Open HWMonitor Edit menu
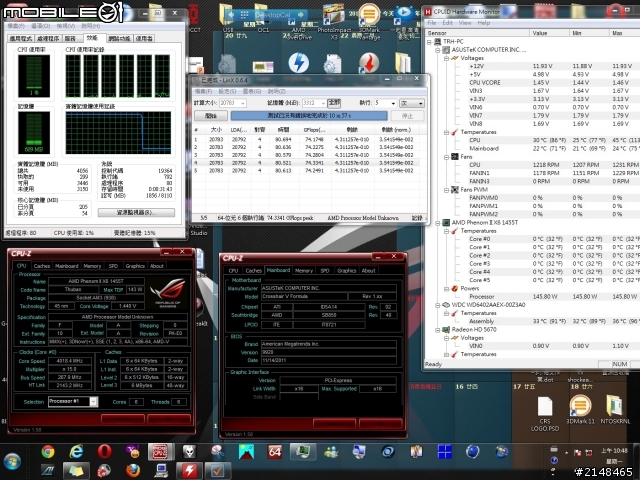Image resolution: width=640 pixels, height=480 pixels. [448, 23]
